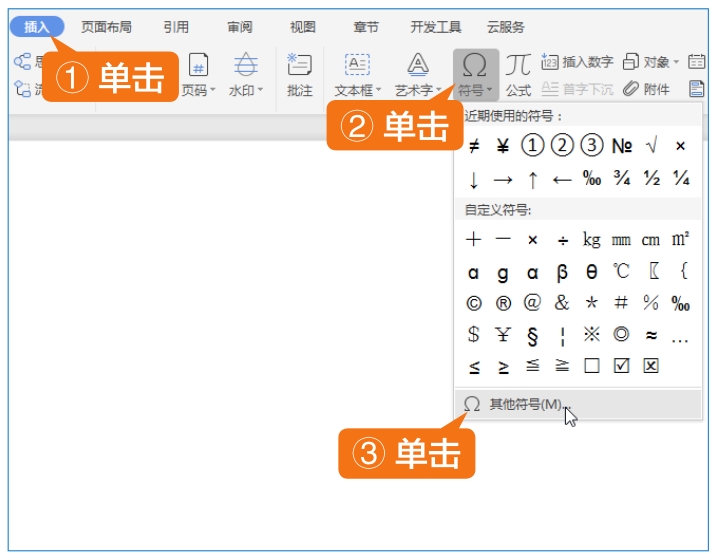Open the 艺术字 word art dropdown
Viewport: 717px width, 559px height.
pos(418,75)
